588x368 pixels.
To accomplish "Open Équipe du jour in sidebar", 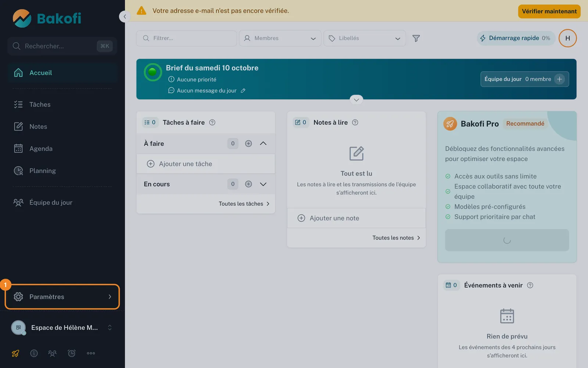I will (62, 202).
